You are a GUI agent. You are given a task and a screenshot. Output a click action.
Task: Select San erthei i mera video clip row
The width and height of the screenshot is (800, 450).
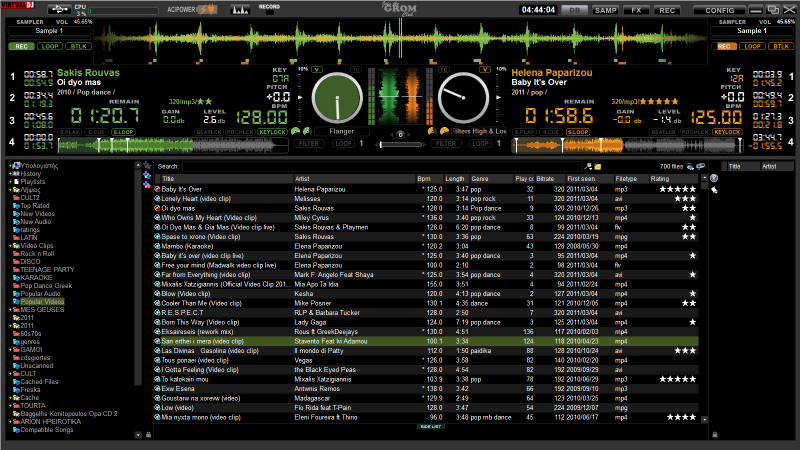pos(426,341)
